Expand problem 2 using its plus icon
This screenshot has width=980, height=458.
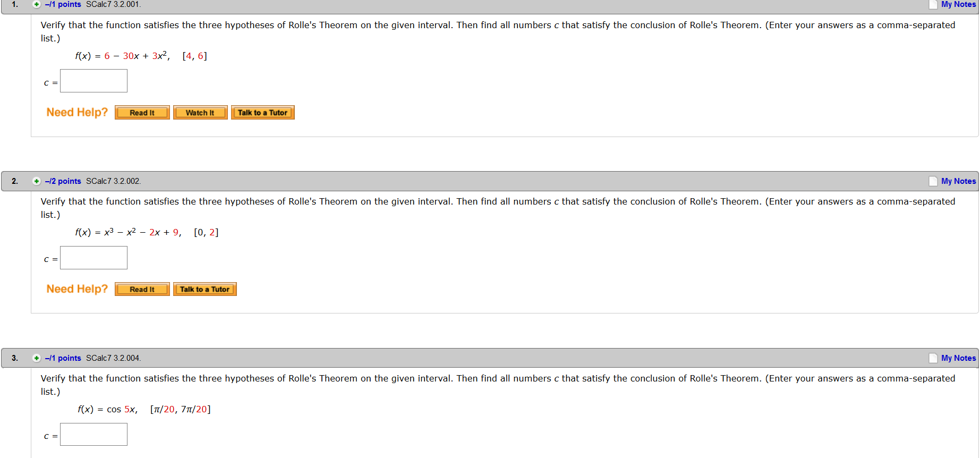[x=36, y=181]
